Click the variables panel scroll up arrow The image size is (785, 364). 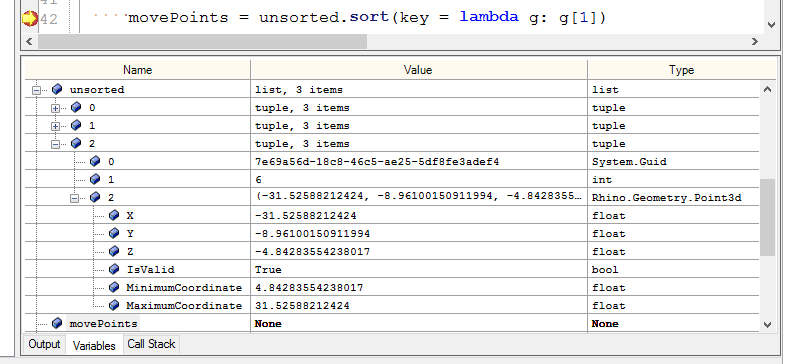pyautogui.click(x=768, y=90)
